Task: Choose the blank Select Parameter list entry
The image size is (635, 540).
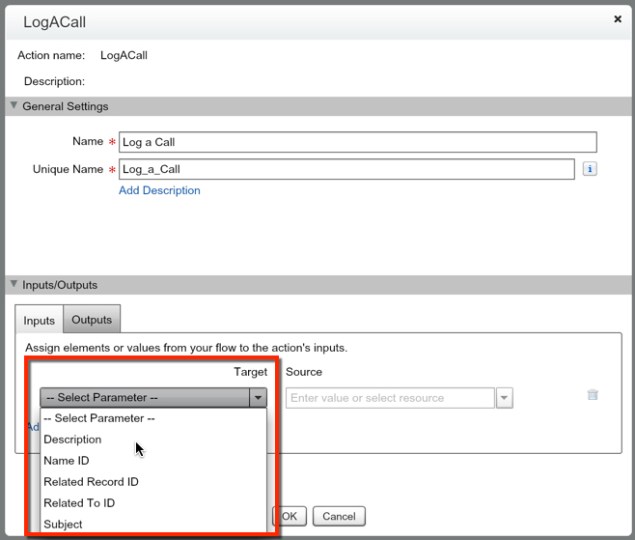Action: point(99,419)
